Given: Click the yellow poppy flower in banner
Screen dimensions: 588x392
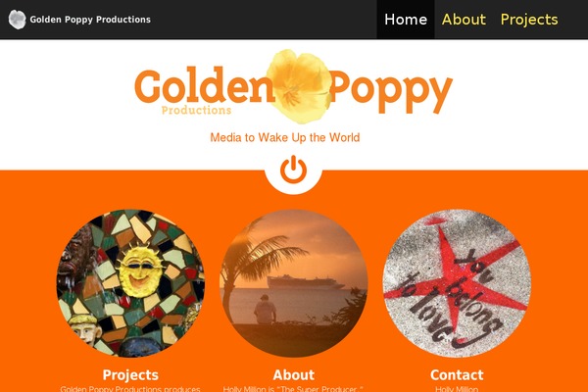Looking at the screenshot, I should [x=299, y=86].
